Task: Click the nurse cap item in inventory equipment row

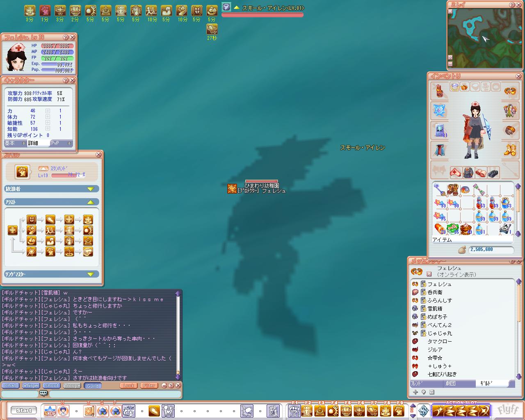Action: tap(456, 172)
